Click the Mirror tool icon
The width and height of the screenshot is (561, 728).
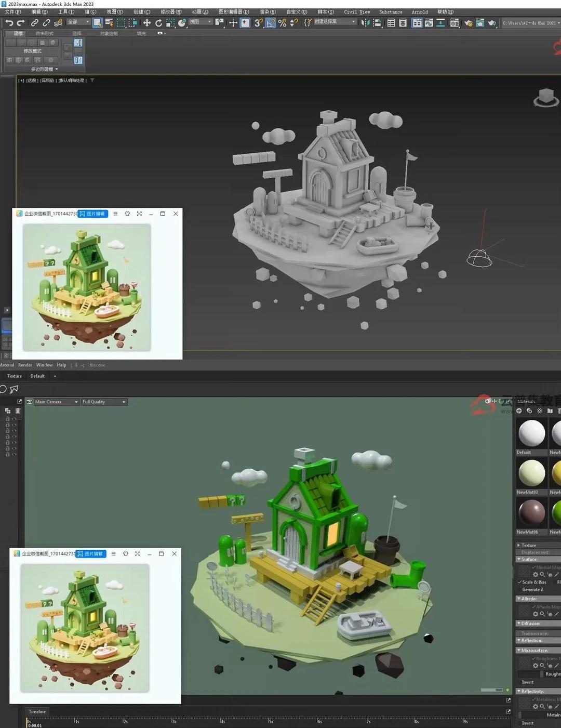click(366, 23)
